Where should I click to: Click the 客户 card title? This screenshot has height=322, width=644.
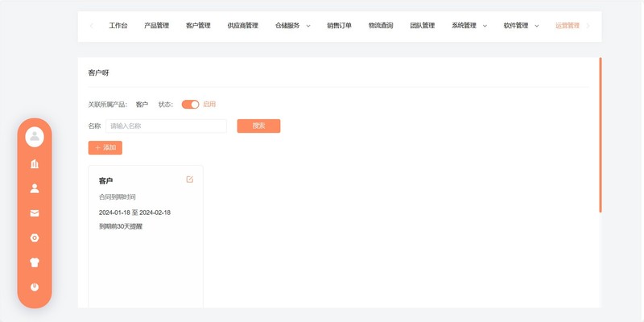click(x=106, y=180)
